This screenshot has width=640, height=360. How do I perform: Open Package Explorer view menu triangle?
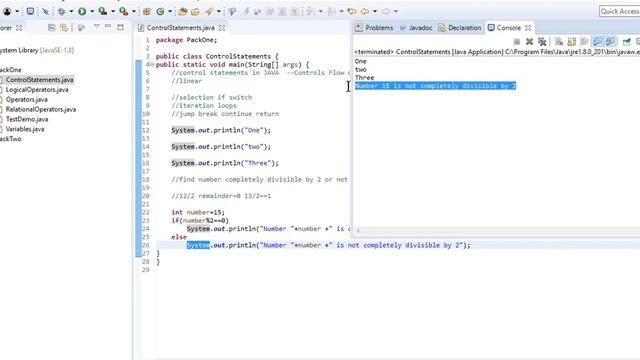pyautogui.click(x=97, y=26)
